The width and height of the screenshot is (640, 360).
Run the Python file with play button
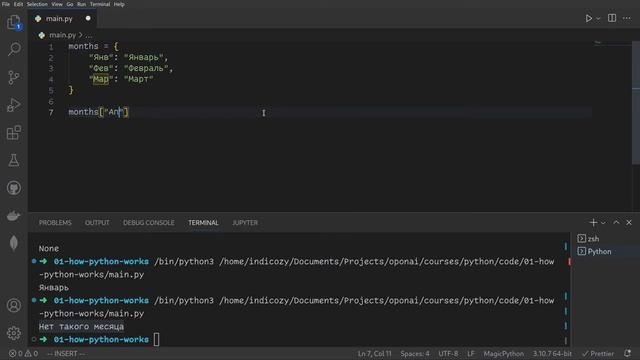click(x=588, y=18)
